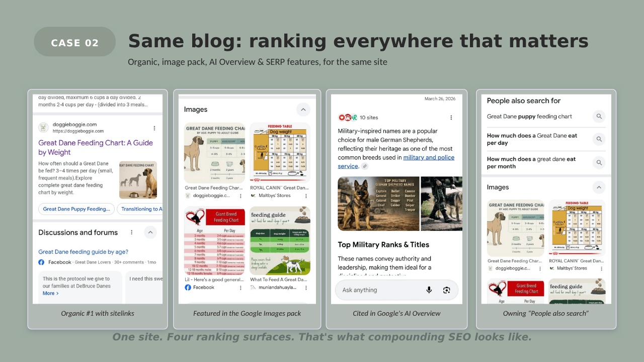This screenshot has height=362, width=644.
Task: Tap the Google Lens camera icon
Action: (446, 290)
